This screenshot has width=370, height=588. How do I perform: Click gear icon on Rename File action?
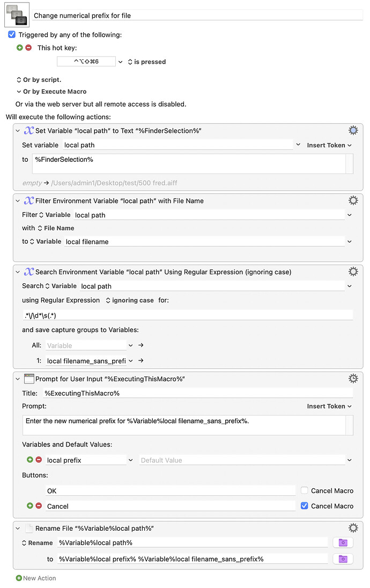coord(353,528)
